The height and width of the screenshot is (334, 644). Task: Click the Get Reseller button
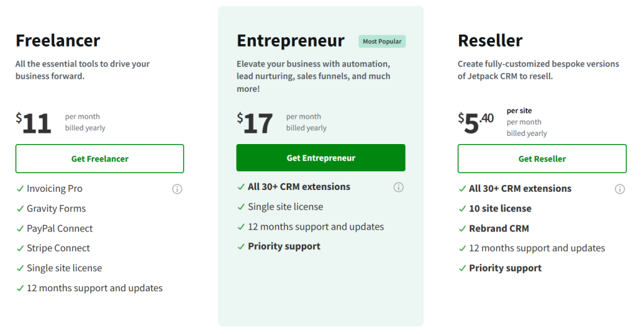542,159
